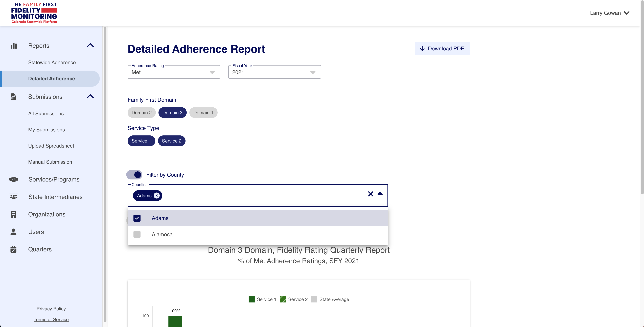The image size is (644, 327).
Task: Click the Family First Fidelity Monitoring logo
Action: [34, 13]
